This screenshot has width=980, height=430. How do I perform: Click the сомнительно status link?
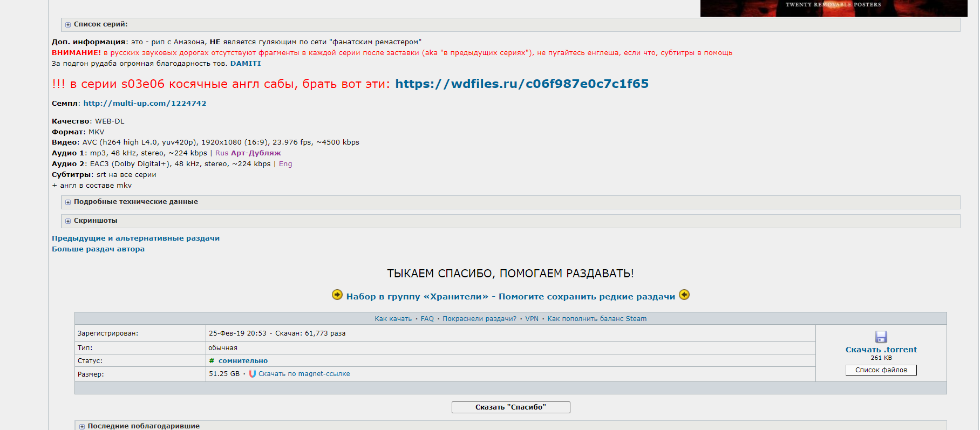click(243, 361)
